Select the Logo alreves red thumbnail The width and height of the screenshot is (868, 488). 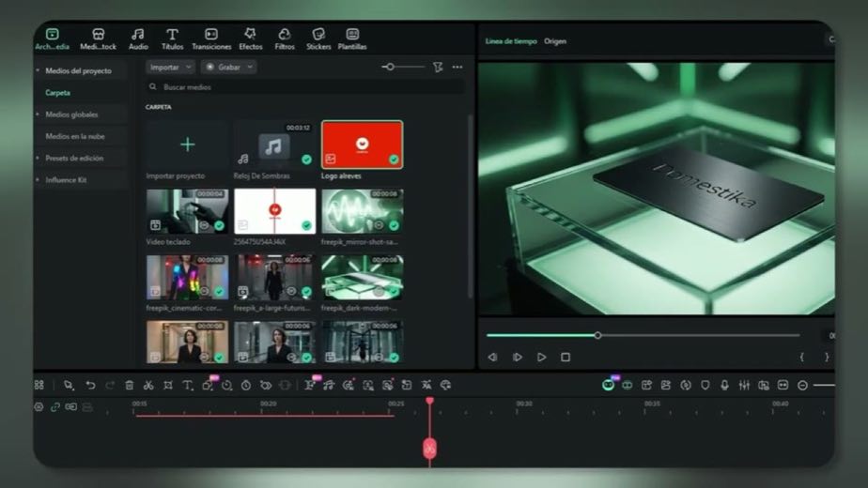(x=362, y=145)
